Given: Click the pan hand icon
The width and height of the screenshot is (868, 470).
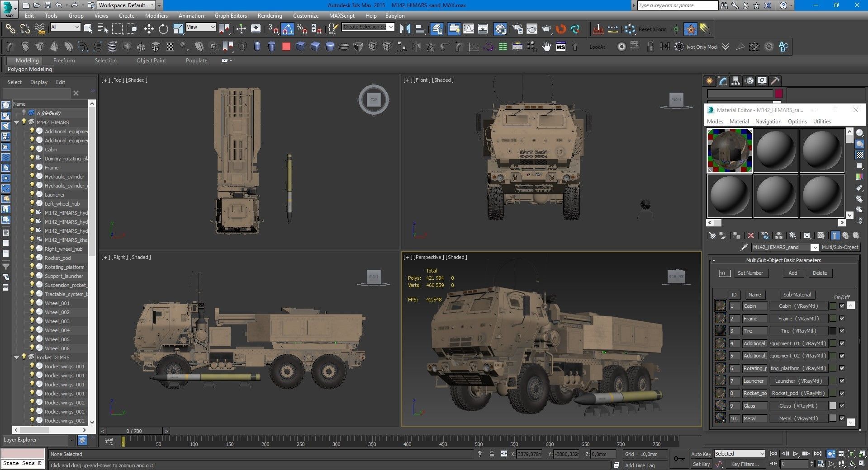Looking at the screenshot, I should click(x=547, y=47).
